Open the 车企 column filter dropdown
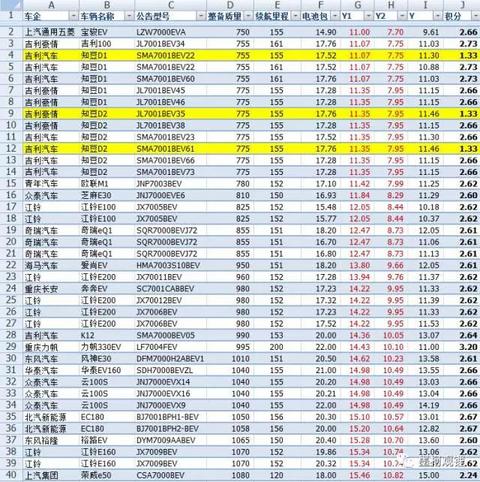This screenshot has height=482, width=480. 73,16
